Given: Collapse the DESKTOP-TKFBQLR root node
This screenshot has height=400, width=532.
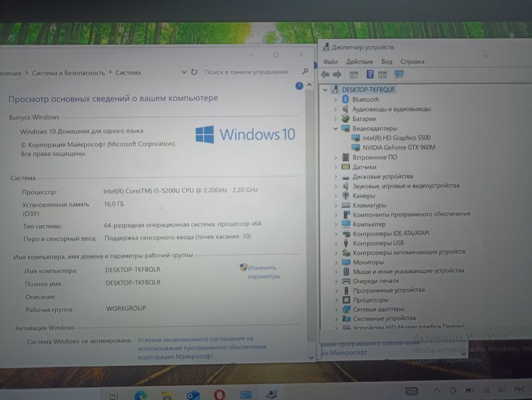Looking at the screenshot, I should click(325, 90).
